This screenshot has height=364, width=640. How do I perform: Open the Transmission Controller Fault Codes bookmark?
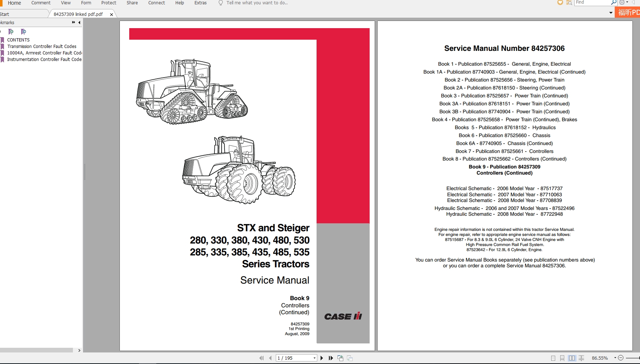tap(42, 47)
